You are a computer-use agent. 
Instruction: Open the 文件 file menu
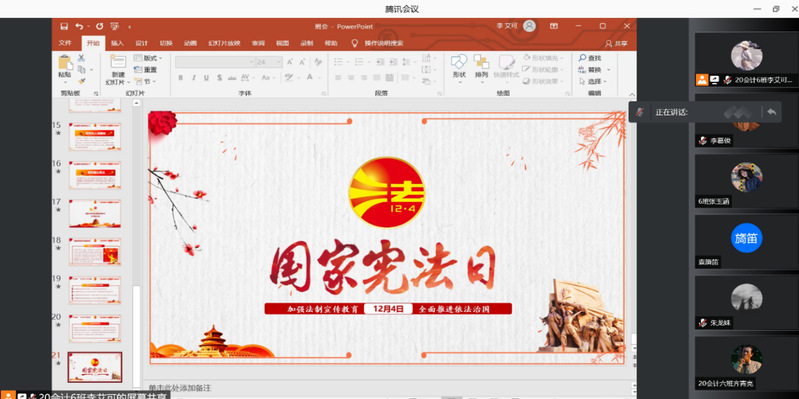pyautogui.click(x=65, y=43)
